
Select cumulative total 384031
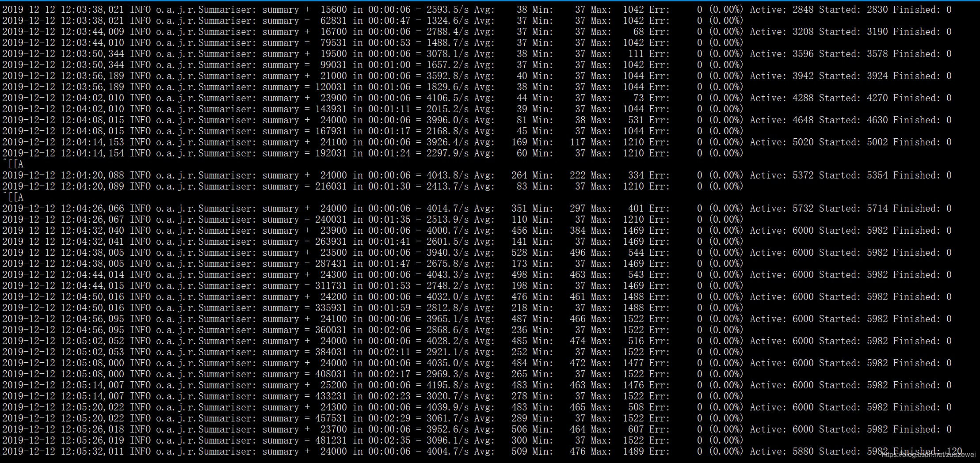click(331, 352)
